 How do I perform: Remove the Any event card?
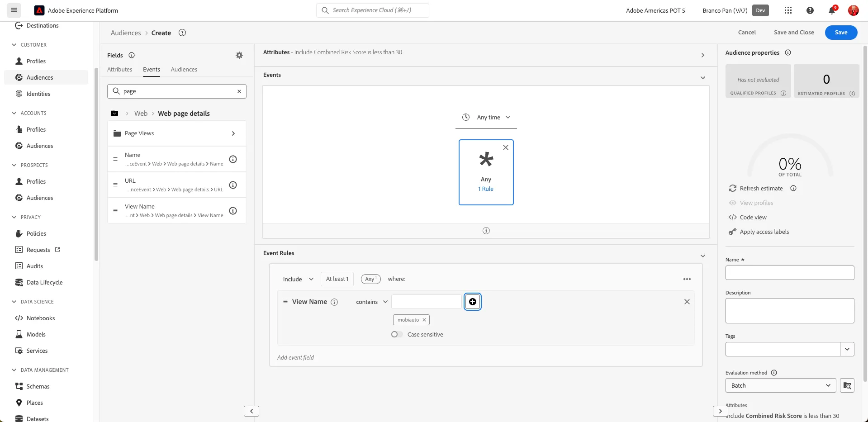coord(506,147)
